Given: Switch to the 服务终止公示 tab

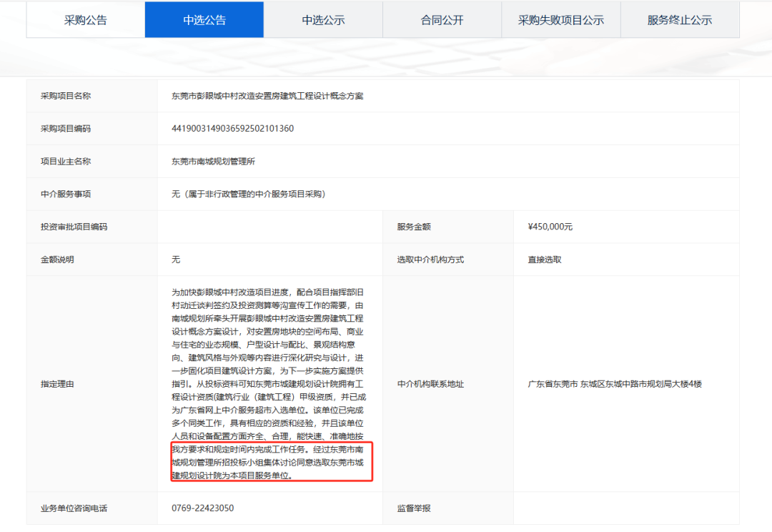Looking at the screenshot, I should [679, 19].
